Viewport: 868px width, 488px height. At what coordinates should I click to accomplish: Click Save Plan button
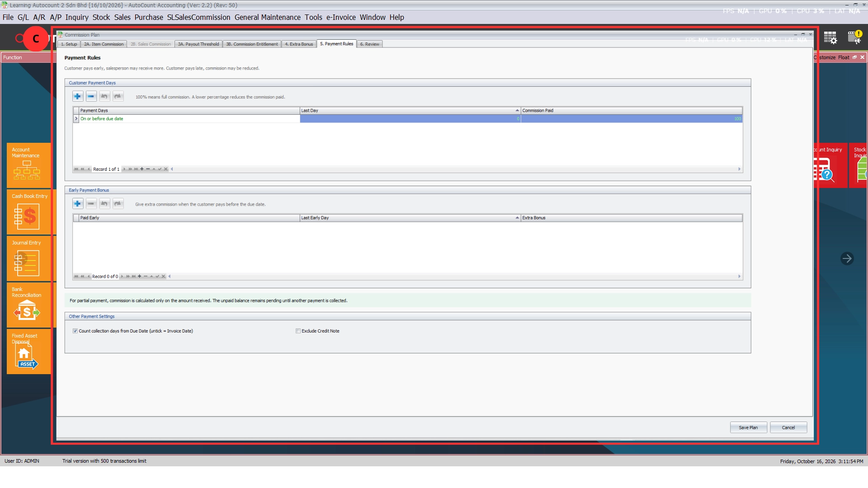point(748,427)
